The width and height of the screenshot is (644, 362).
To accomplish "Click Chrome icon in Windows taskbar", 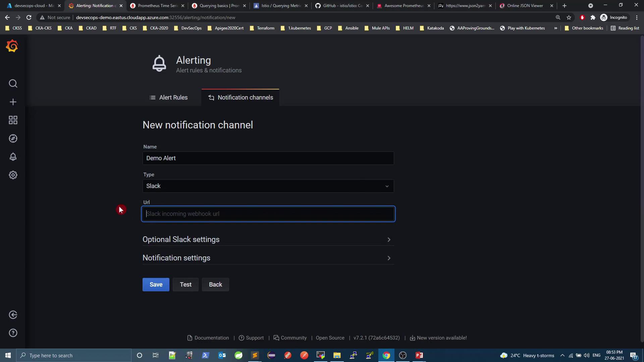I will (386, 355).
